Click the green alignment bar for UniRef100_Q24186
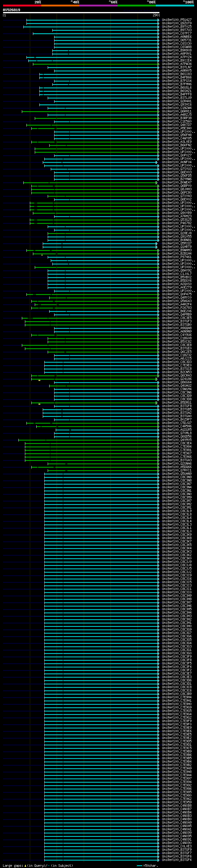 coord(94,379)
